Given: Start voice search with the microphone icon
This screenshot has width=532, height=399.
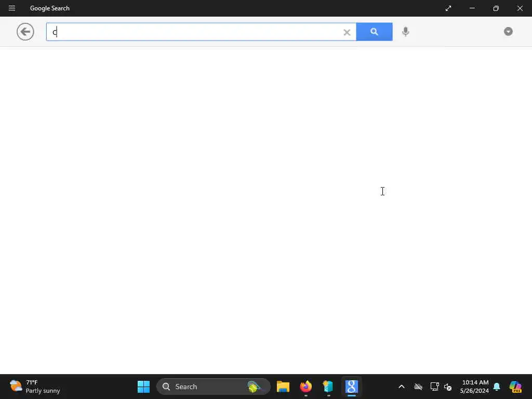Looking at the screenshot, I should tap(405, 32).
